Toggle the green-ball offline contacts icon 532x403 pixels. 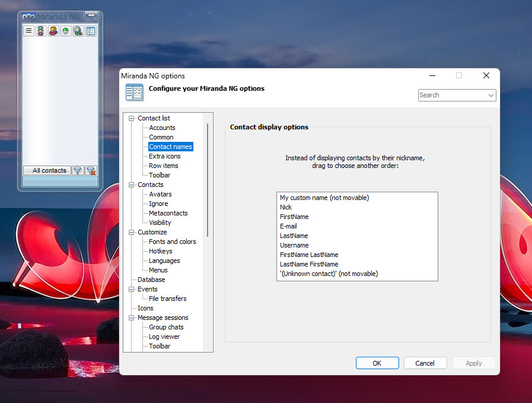pos(66,31)
